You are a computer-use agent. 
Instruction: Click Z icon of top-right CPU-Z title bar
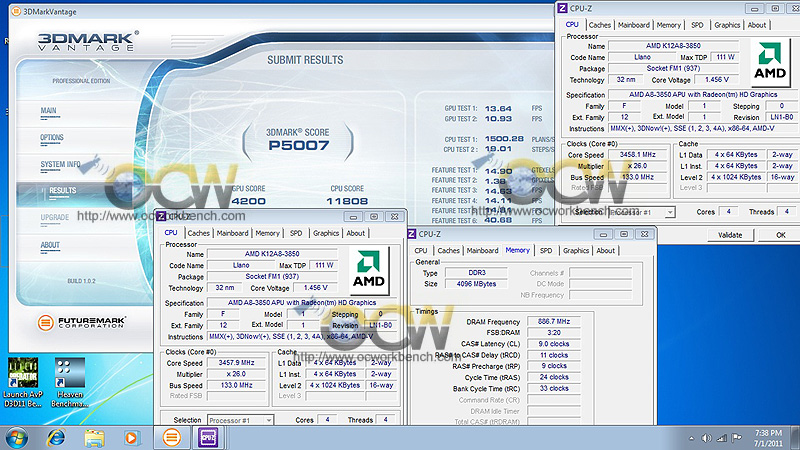562,8
